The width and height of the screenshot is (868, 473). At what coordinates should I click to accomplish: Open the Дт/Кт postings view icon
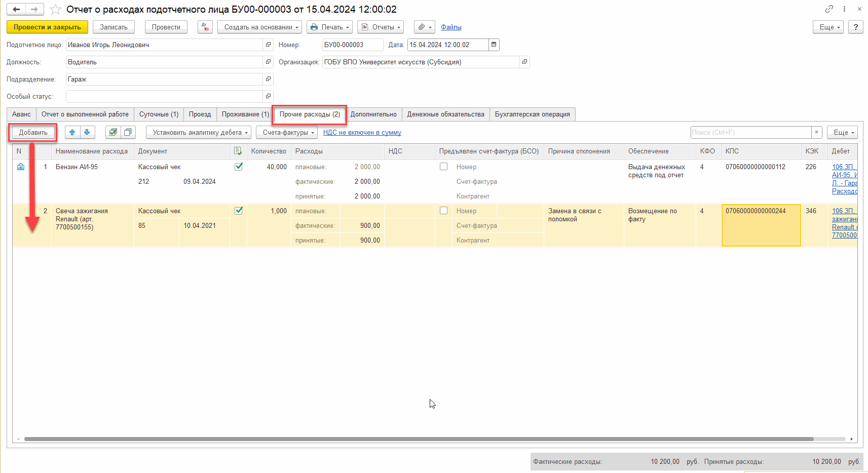pos(205,27)
